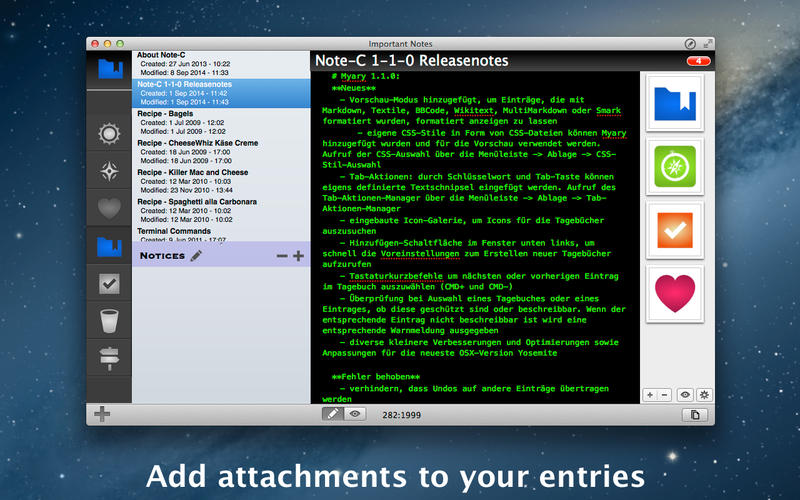The width and height of the screenshot is (800, 500).
Task: Click the Note-C 1-1-0 Releasenotes title field
Action: (x=412, y=61)
